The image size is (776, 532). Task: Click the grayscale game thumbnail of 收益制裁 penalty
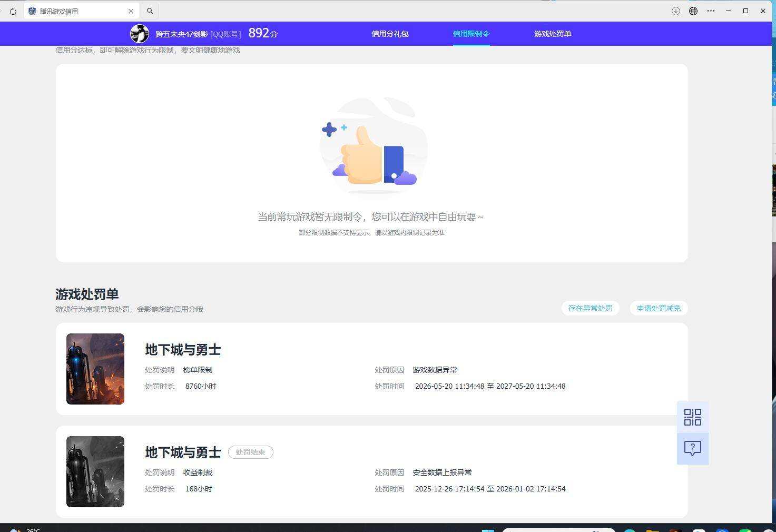pos(95,471)
